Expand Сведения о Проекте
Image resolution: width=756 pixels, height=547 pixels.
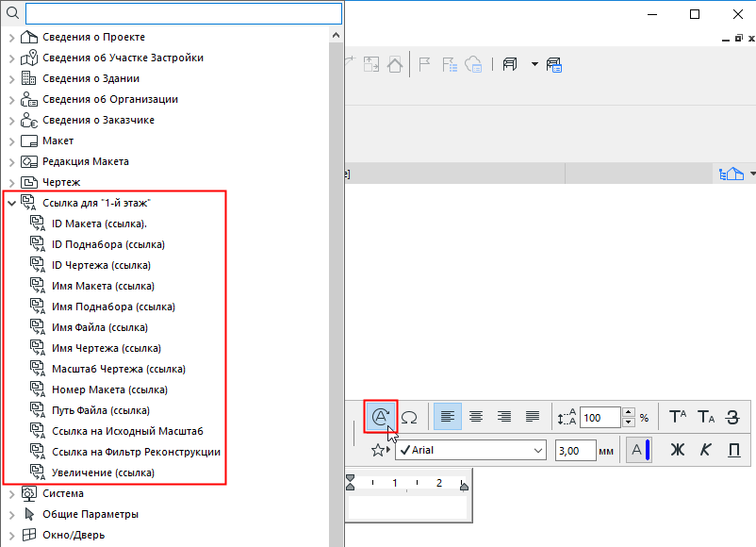12,37
